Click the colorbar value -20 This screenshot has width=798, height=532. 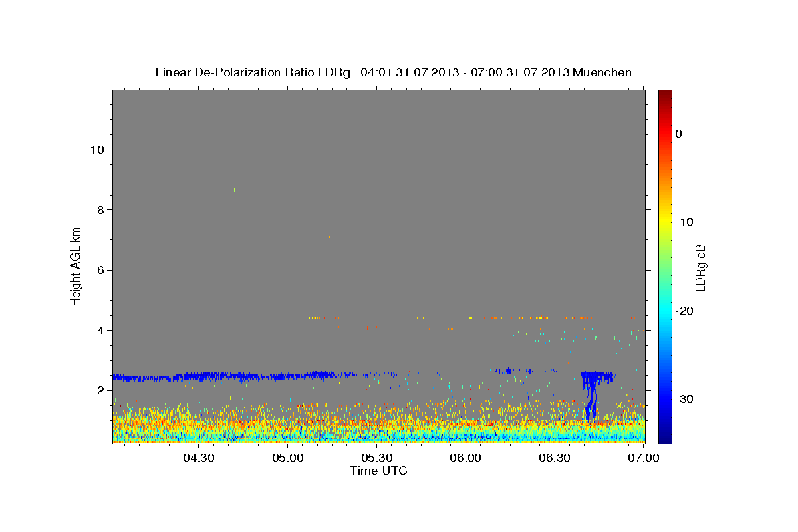tap(684, 311)
